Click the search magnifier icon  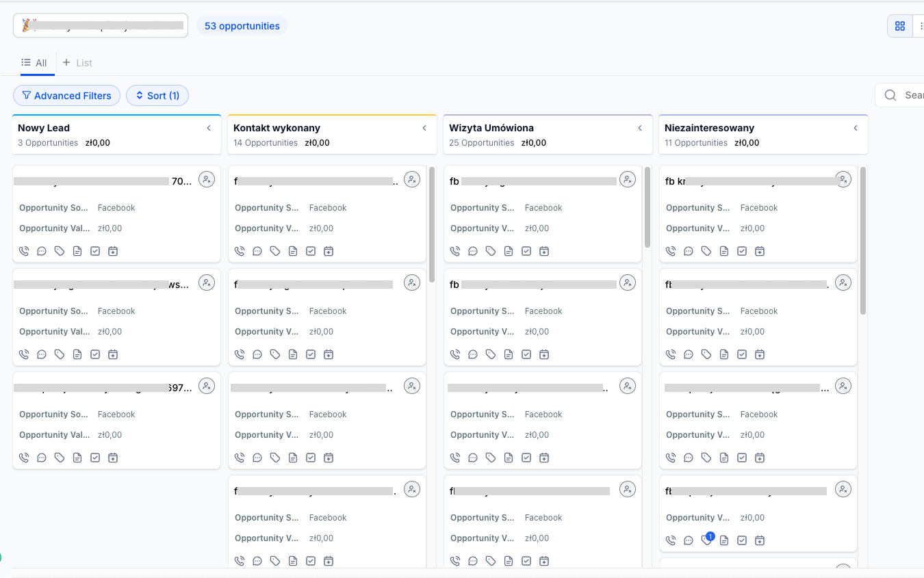[x=890, y=95]
